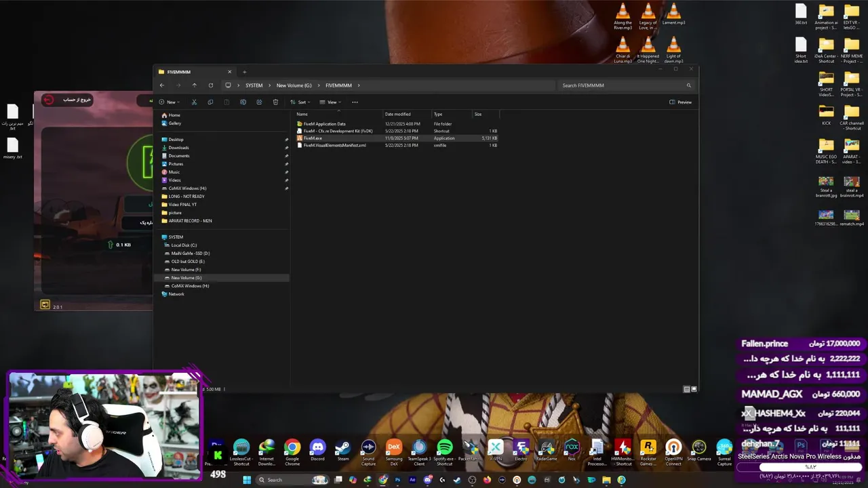Open the New dropdown in Explorer

pos(169,102)
